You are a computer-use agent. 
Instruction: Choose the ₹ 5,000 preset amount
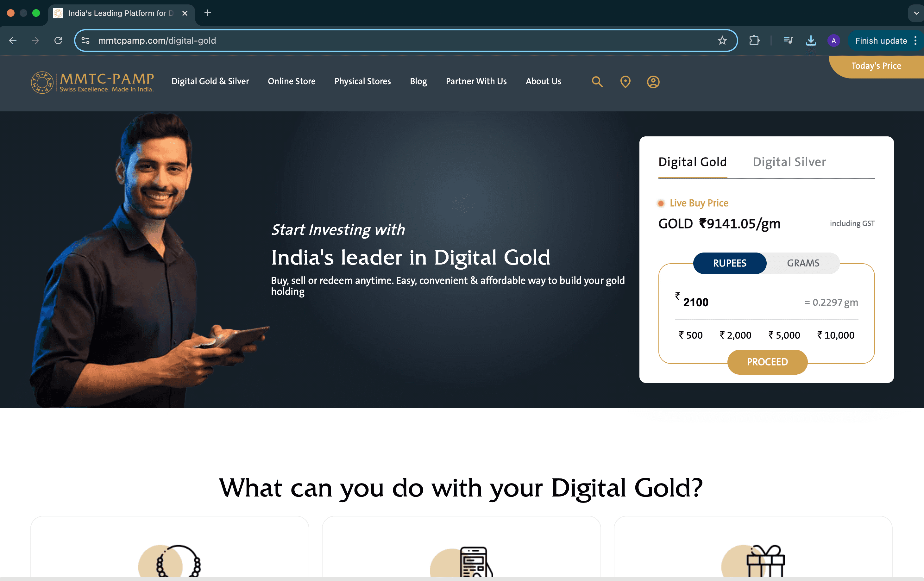coord(784,335)
